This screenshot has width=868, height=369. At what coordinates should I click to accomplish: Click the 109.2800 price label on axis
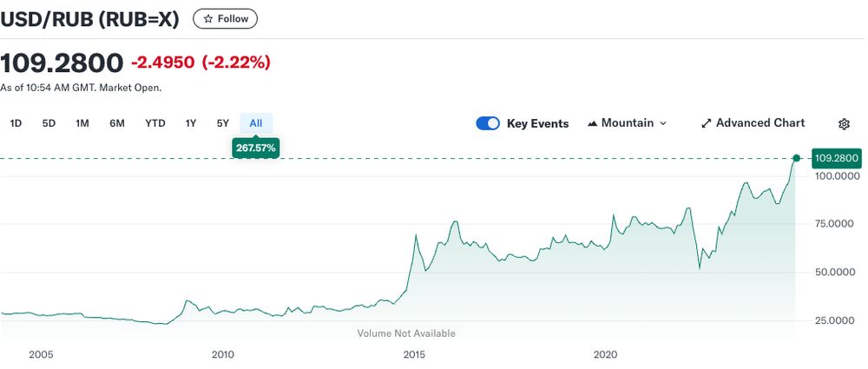[x=836, y=158]
